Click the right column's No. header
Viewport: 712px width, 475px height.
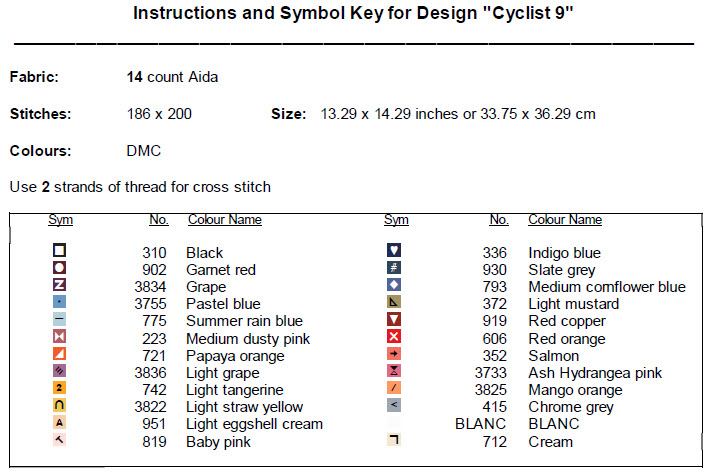[499, 220]
